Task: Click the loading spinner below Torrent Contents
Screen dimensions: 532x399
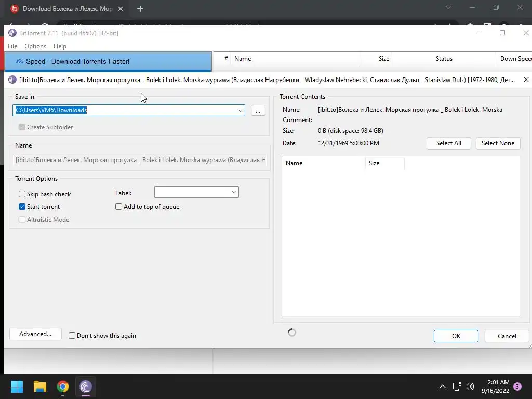Action: point(292,332)
